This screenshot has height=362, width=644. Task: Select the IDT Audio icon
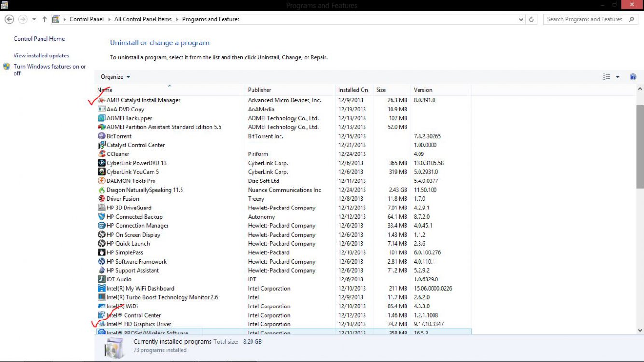coord(102,279)
